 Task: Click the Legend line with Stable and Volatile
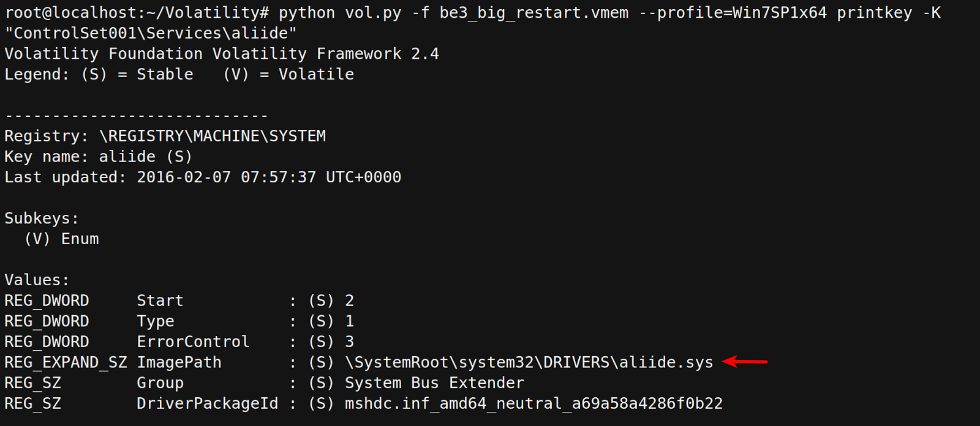pos(179,74)
